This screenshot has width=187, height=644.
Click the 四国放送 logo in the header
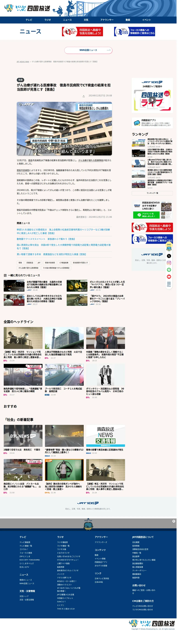click(x=27, y=8)
